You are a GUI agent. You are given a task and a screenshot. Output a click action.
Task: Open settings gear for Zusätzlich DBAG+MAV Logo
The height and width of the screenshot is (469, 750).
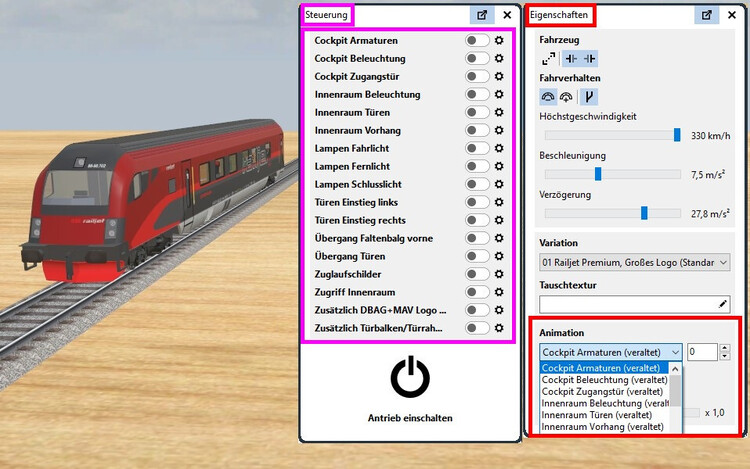coord(499,310)
